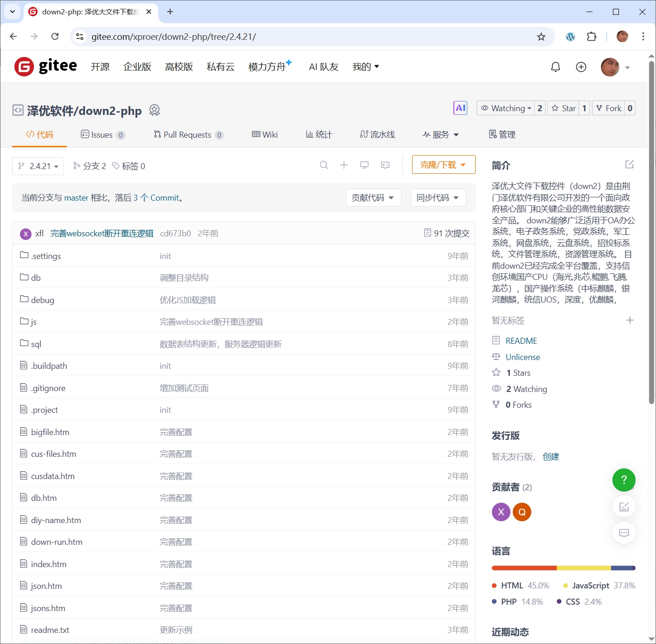The height and width of the screenshot is (644, 656).
Task: Open the master branch link
Action: 76,198
